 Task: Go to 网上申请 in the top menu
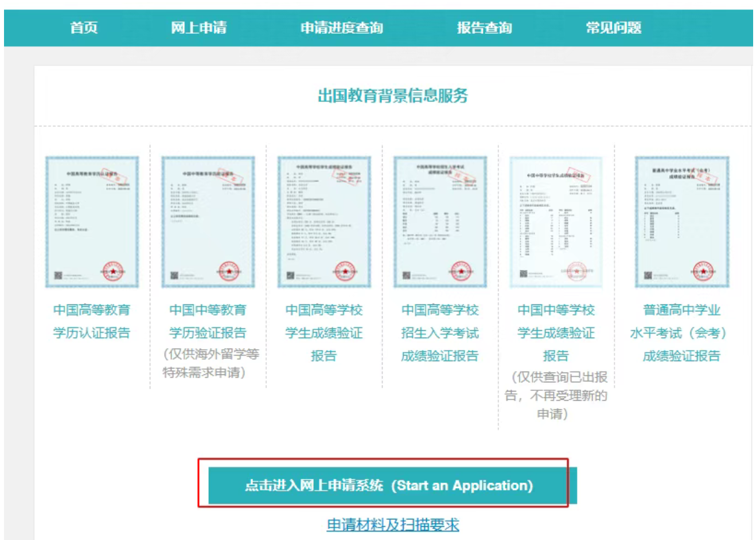click(198, 28)
